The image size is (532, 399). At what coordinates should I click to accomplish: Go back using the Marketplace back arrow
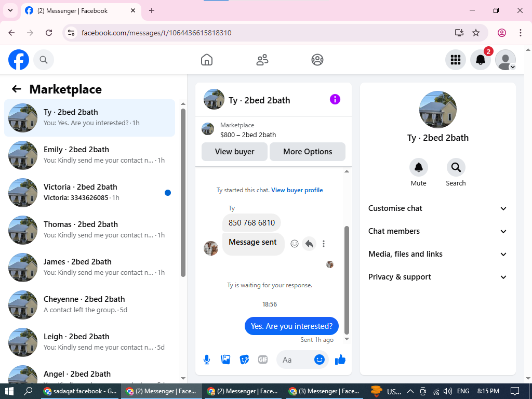pos(17,89)
